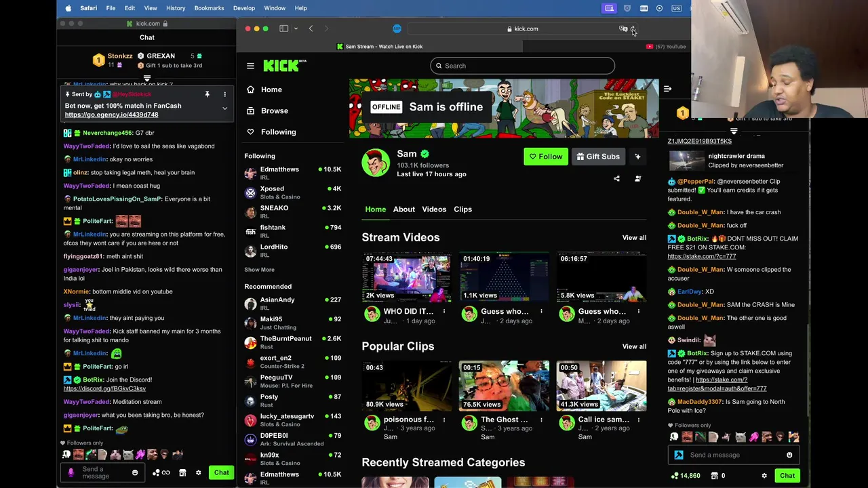
Task: Click the Safari address bar
Action: tap(522, 28)
